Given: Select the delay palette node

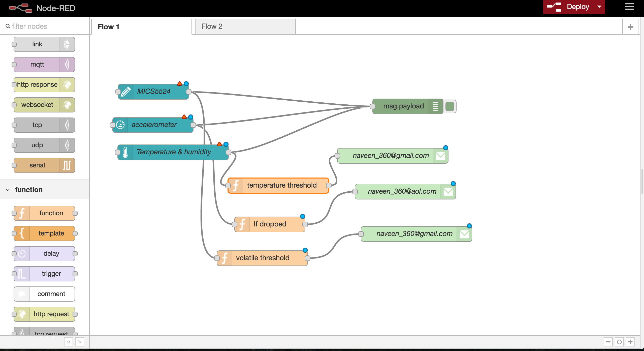Looking at the screenshot, I should [x=44, y=253].
